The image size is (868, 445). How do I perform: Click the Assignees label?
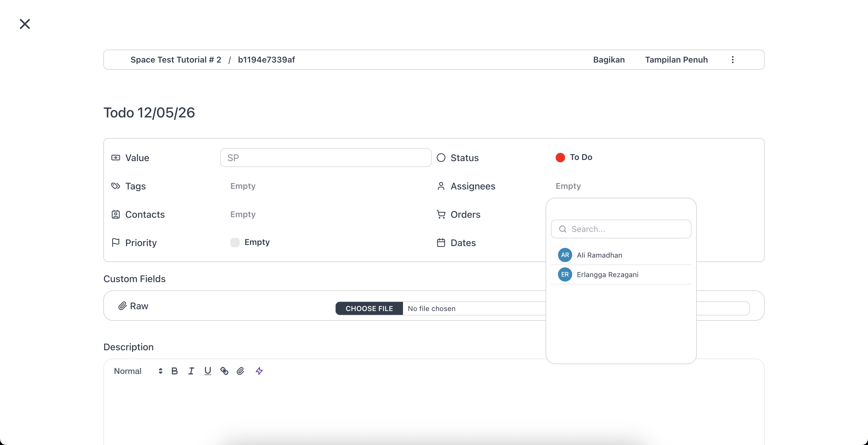[x=473, y=186]
